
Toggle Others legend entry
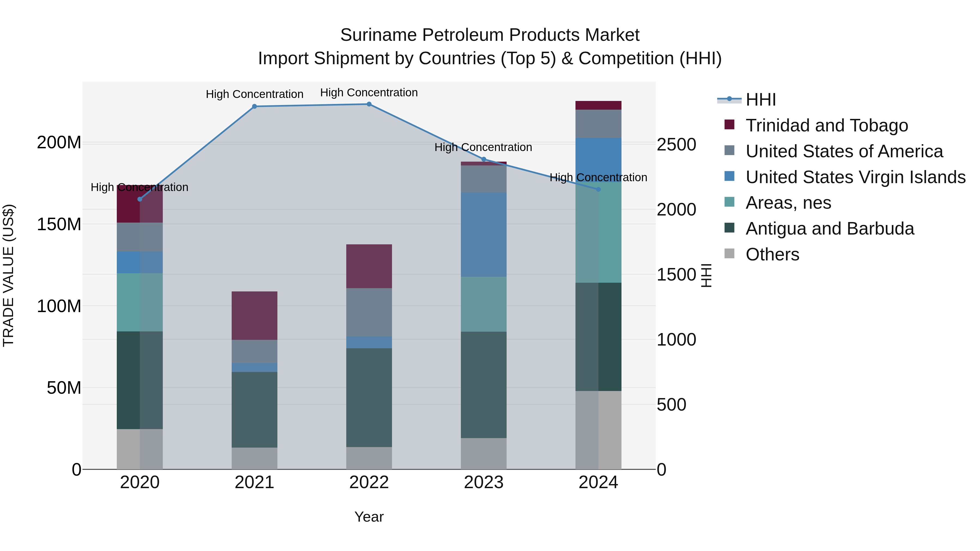coord(762,254)
